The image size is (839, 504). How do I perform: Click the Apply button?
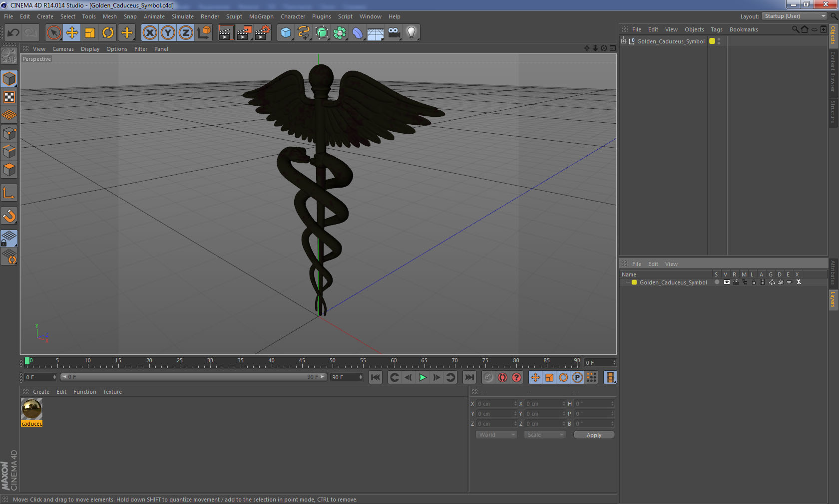point(594,435)
